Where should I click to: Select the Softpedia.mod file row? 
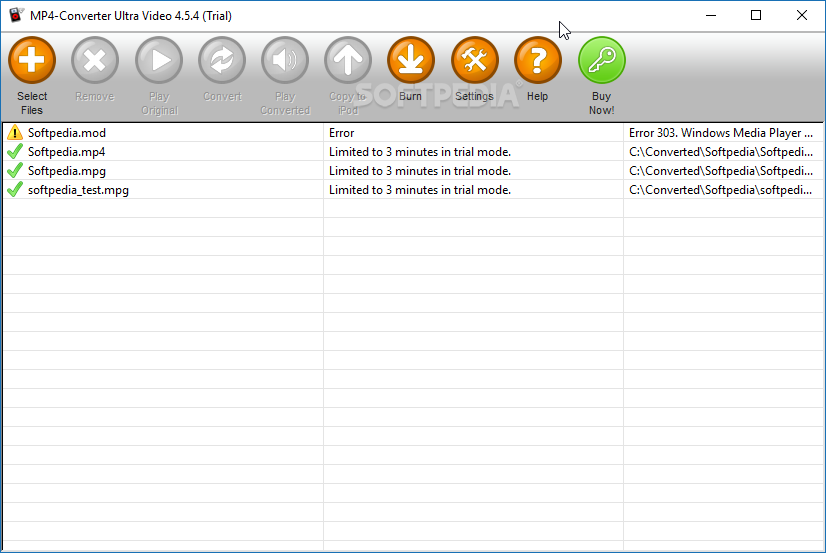click(x=412, y=133)
